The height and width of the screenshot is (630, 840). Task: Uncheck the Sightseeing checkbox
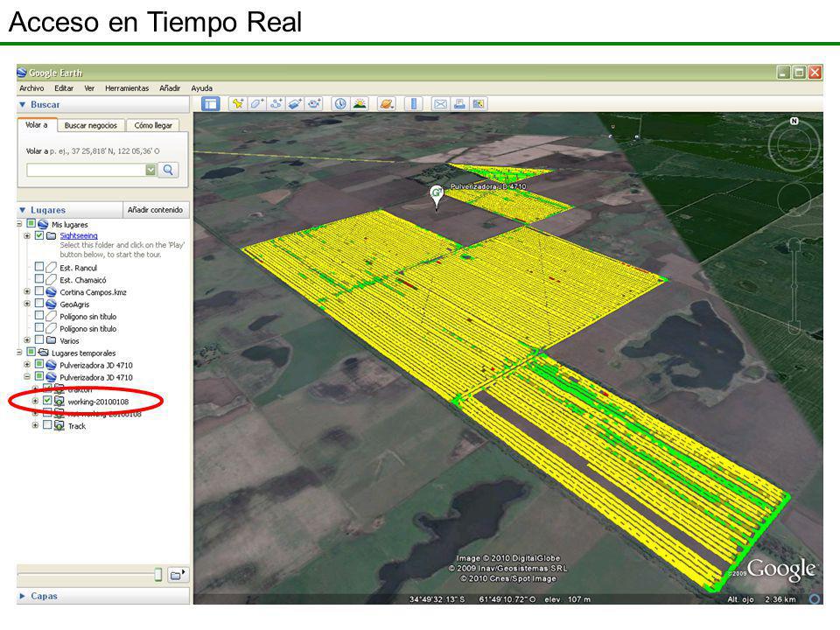pyautogui.click(x=39, y=235)
